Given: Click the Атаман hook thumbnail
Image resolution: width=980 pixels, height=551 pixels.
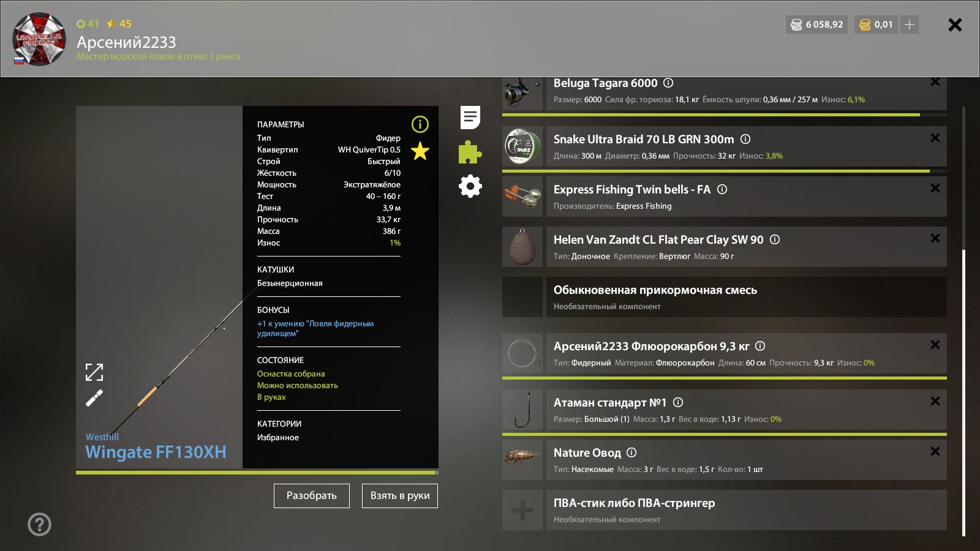Looking at the screenshot, I should click(x=522, y=410).
